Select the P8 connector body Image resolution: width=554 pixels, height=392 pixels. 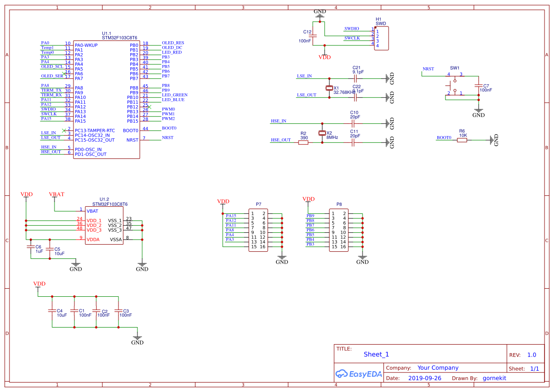[x=339, y=230]
